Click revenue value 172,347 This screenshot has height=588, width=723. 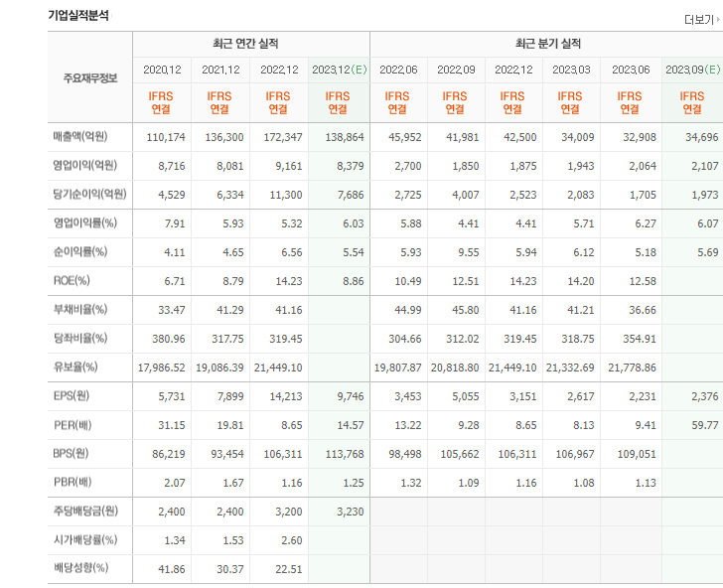pyautogui.click(x=283, y=137)
